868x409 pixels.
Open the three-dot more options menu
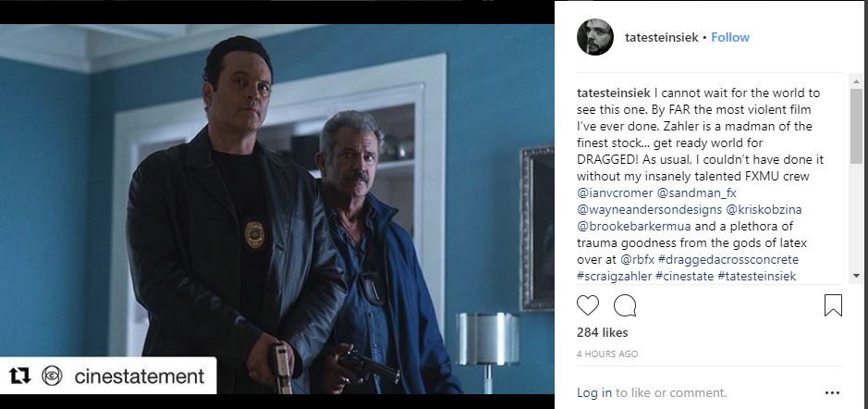pos(832,393)
